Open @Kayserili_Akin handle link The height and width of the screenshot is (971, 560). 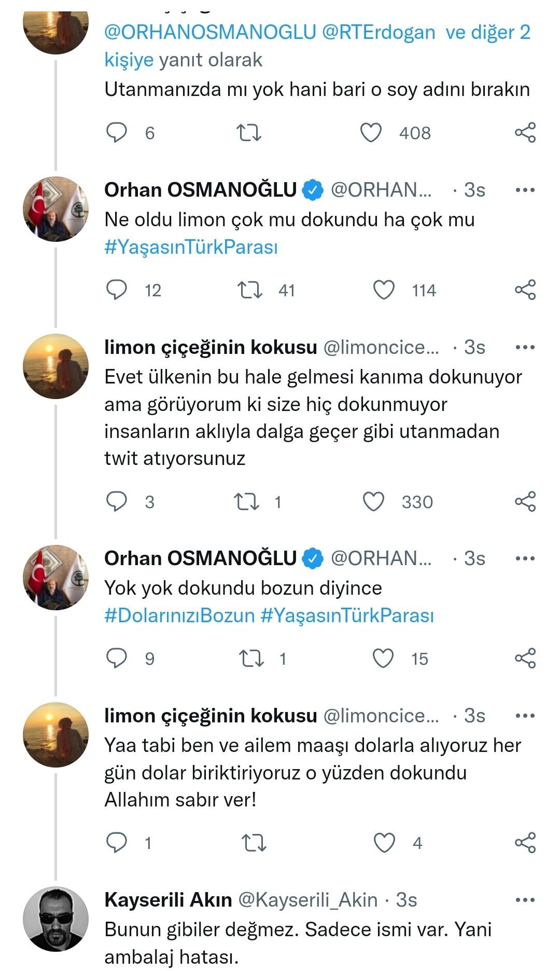point(307,900)
